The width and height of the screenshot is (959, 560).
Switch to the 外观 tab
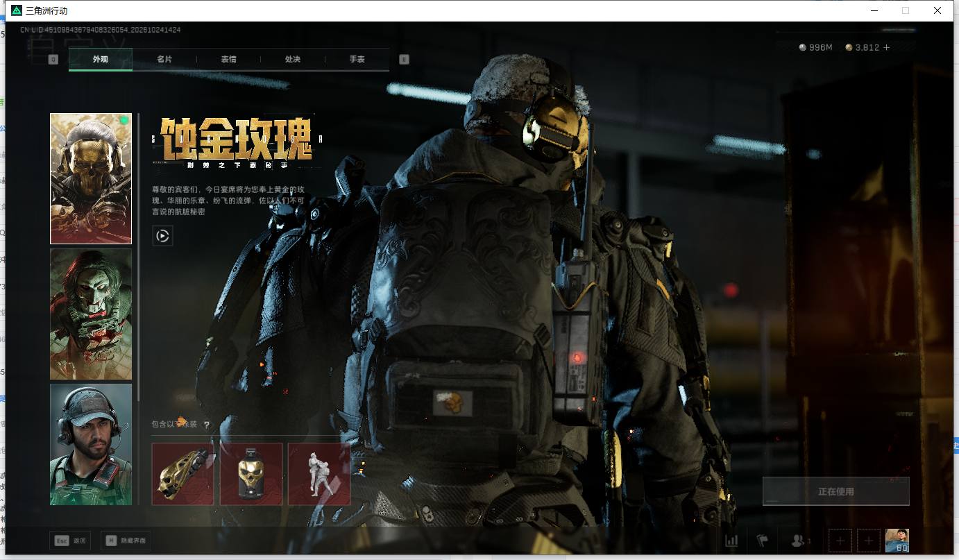(101, 59)
